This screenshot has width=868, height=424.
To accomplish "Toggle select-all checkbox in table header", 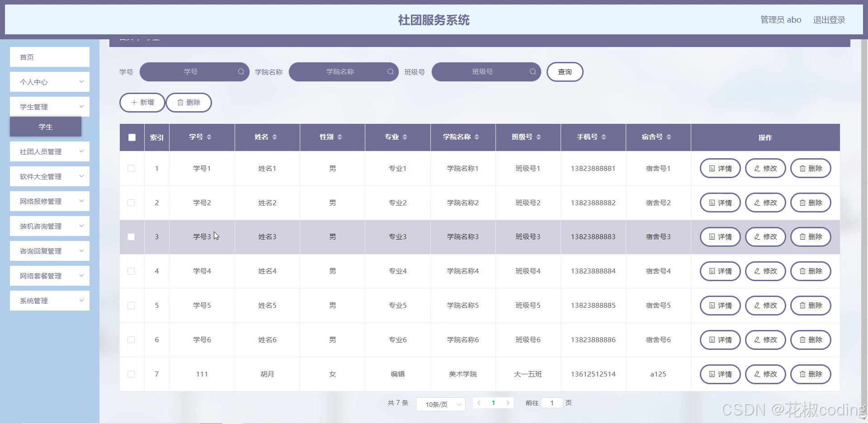I will pos(132,137).
